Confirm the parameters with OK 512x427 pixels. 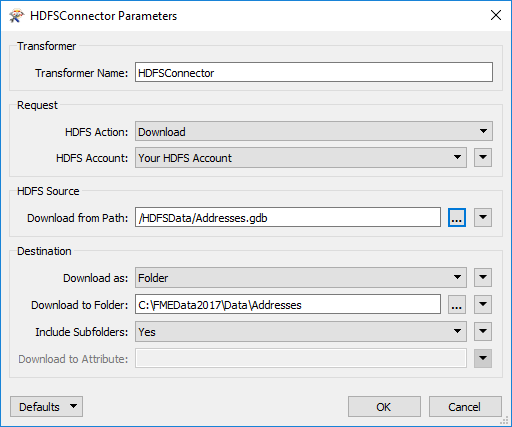coord(384,406)
